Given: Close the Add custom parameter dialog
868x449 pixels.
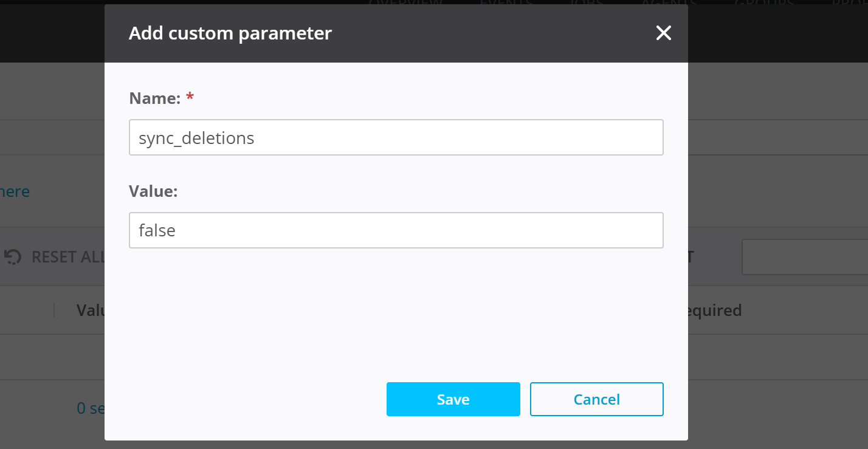Looking at the screenshot, I should [x=663, y=33].
